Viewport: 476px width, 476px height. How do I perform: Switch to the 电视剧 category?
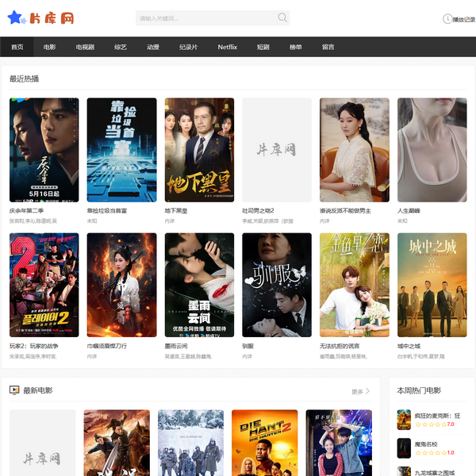point(85,48)
